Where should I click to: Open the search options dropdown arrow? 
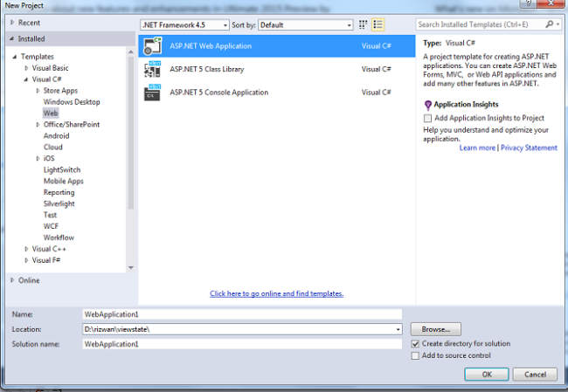coord(558,24)
